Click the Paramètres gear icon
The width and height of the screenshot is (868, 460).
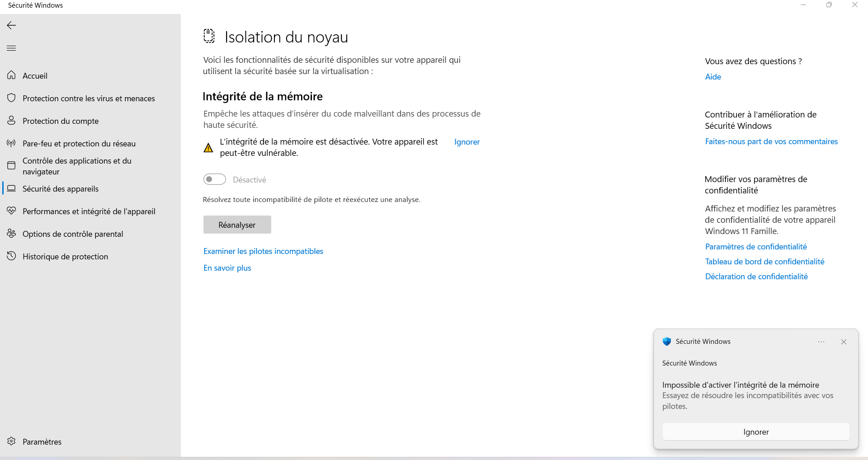11,441
